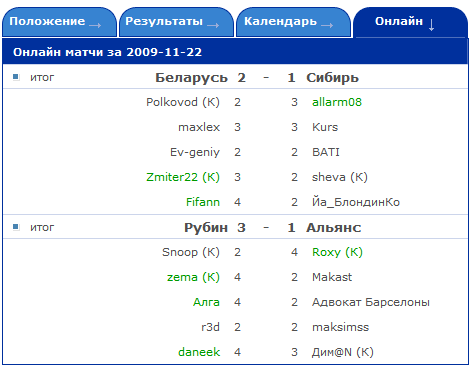Click player Zmiter22 (K) name
Screen dimensions: 471x370
[183, 177]
